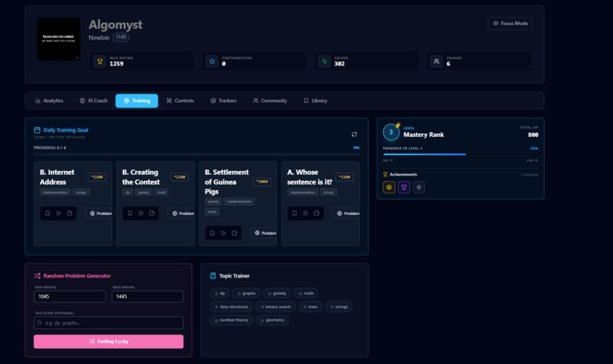Click document icon on Whose sentence is it? card

(316, 214)
